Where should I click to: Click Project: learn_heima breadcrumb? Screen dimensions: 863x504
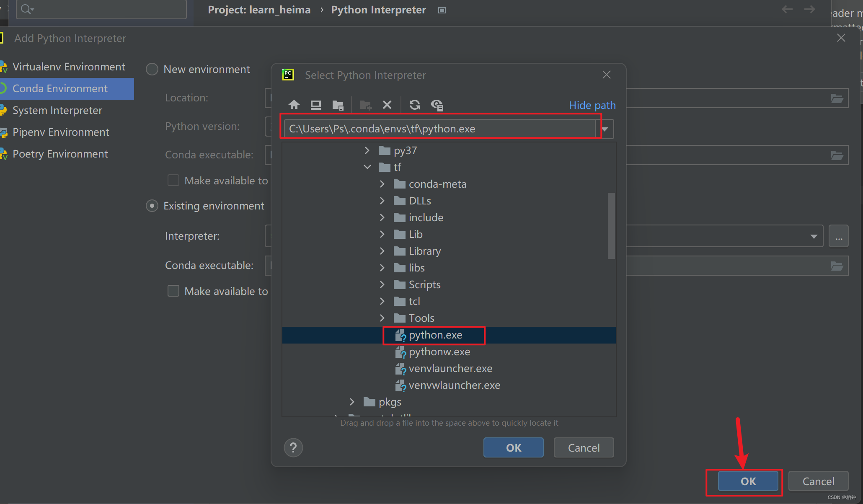click(x=259, y=10)
